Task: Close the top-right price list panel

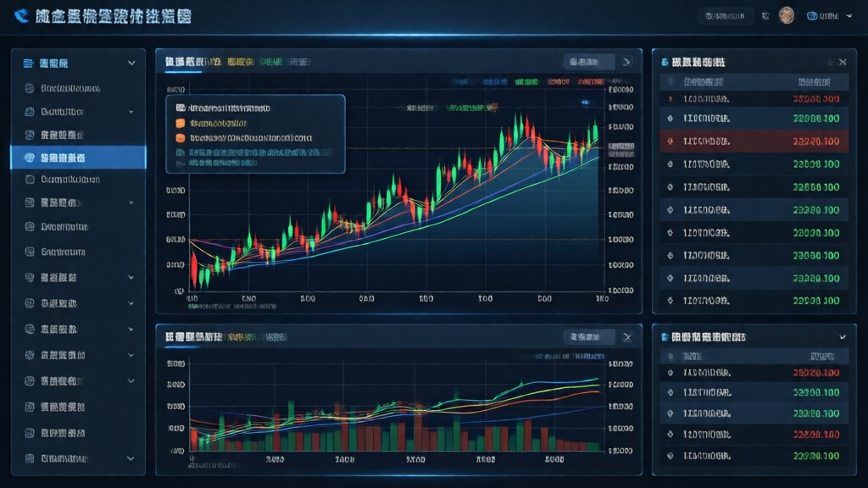Action: pyautogui.click(x=842, y=62)
